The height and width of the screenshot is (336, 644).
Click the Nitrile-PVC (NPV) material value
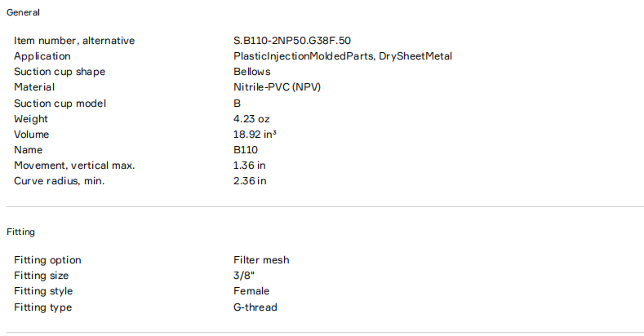coord(278,87)
